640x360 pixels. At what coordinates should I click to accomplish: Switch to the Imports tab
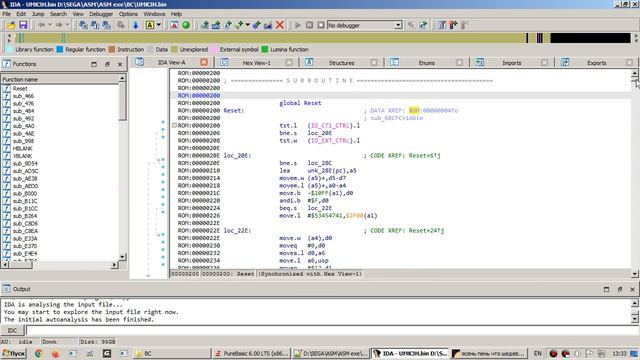(x=511, y=63)
